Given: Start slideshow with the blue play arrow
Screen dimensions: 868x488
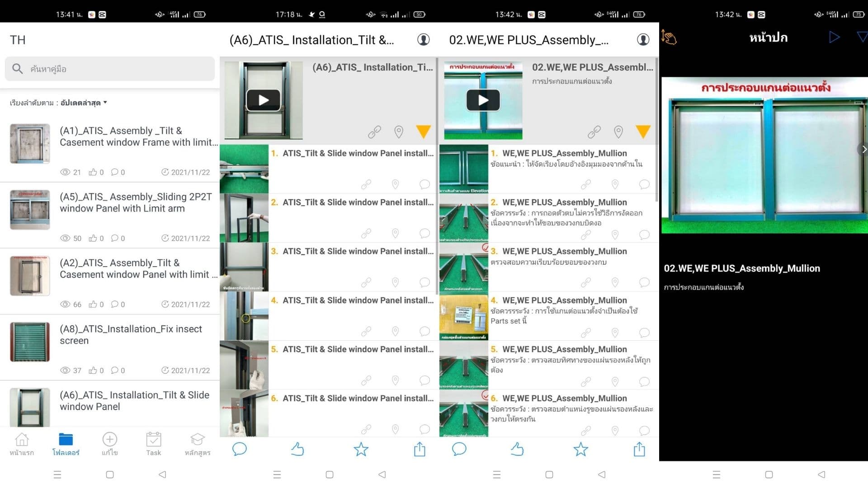Looking at the screenshot, I should [x=834, y=37].
